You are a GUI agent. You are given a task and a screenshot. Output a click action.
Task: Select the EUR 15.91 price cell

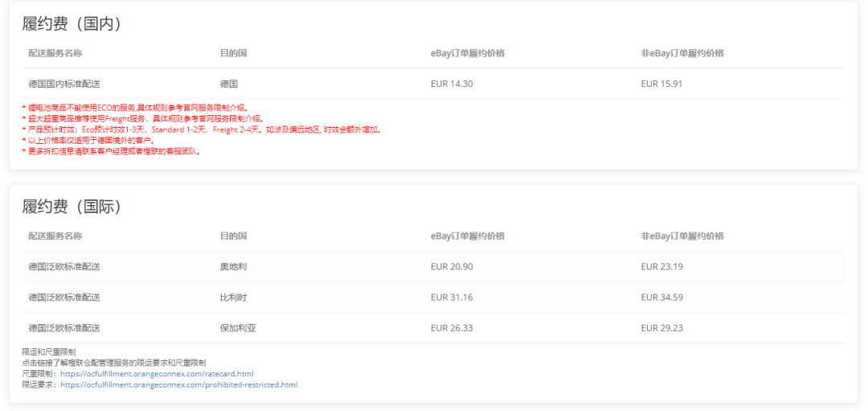(661, 84)
